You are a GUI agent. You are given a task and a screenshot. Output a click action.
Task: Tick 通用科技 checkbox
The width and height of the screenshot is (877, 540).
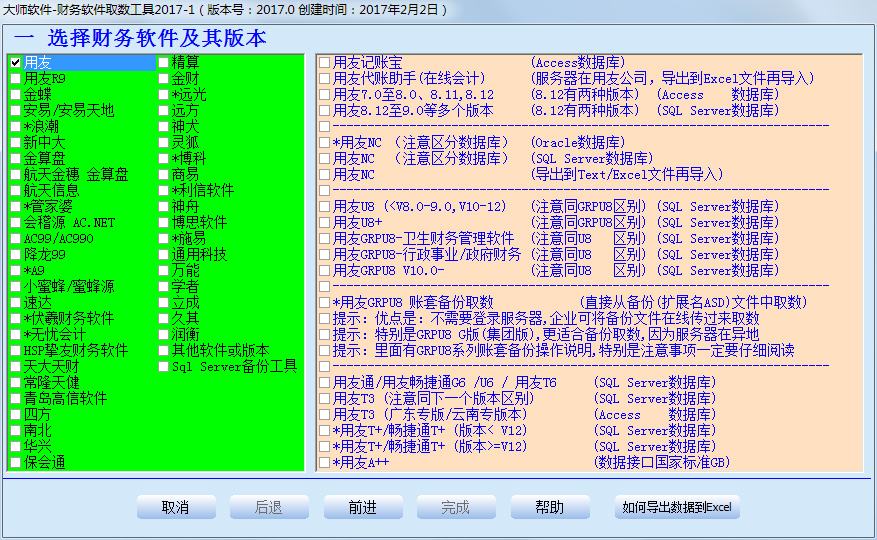tap(163, 255)
